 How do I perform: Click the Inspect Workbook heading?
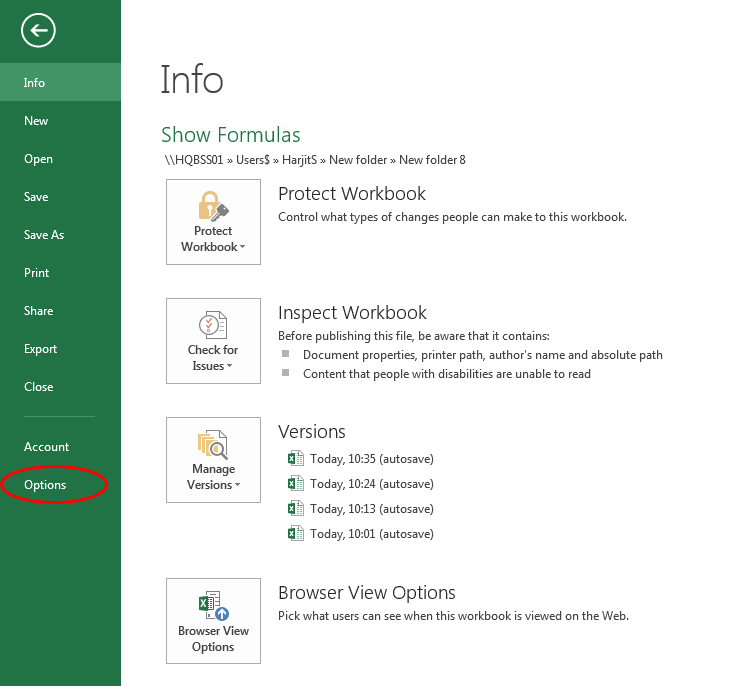[352, 313]
